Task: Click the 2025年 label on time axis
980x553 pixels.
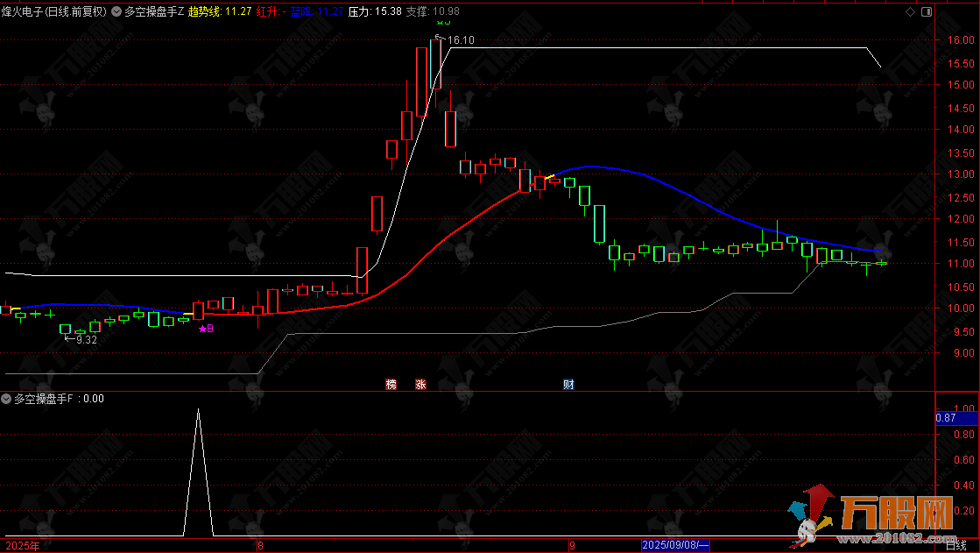Action: [x=23, y=546]
